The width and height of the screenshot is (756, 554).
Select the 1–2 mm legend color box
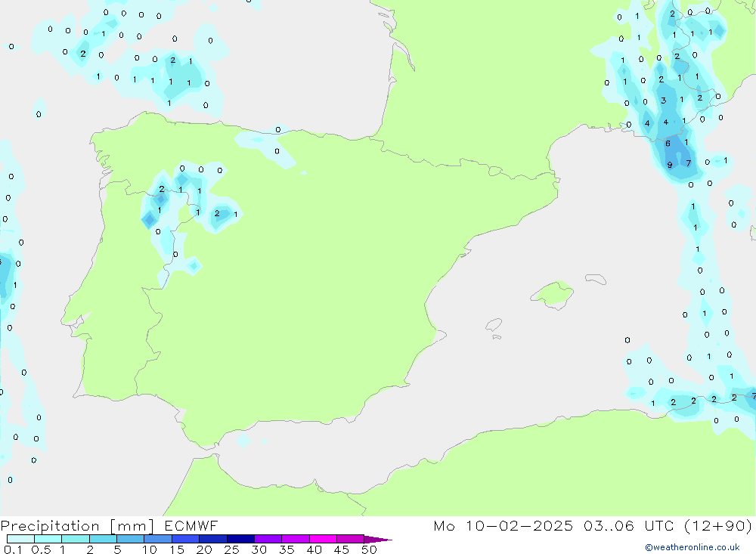[75, 539]
